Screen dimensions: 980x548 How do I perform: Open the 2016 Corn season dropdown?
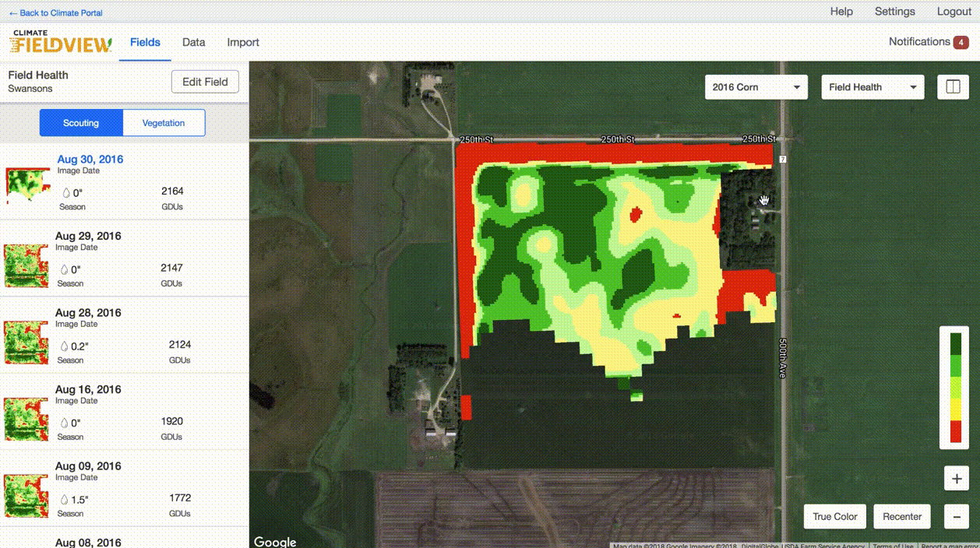pyautogui.click(x=756, y=87)
